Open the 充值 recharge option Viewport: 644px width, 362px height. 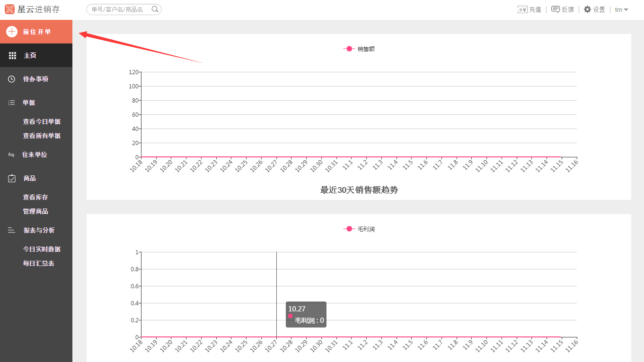click(529, 9)
